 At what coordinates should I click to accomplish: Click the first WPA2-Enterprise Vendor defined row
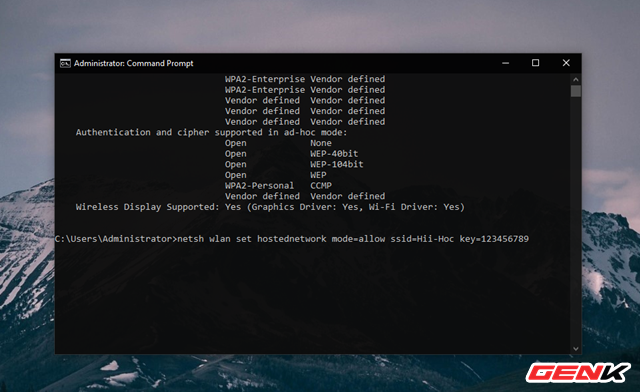tap(305, 79)
